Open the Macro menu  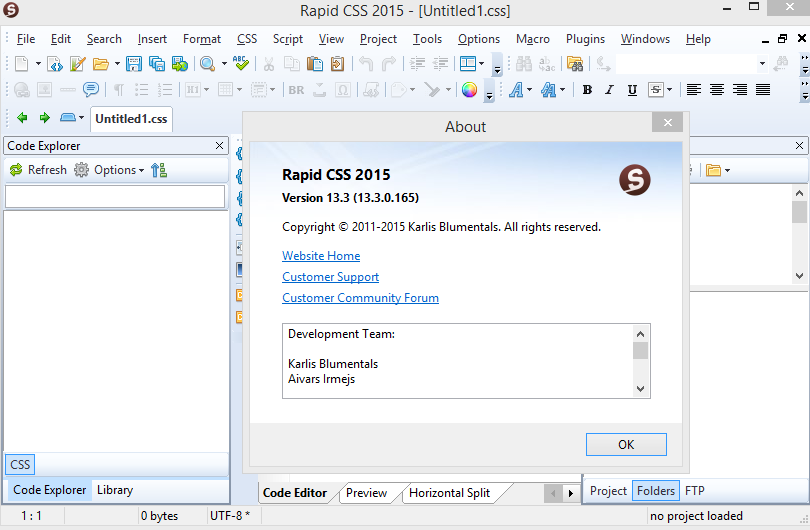pyautogui.click(x=533, y=39)
